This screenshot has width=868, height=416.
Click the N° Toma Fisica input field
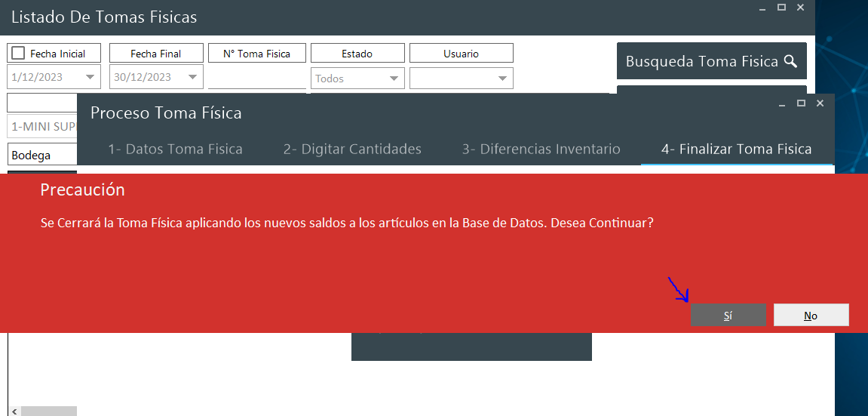point(256,79)
